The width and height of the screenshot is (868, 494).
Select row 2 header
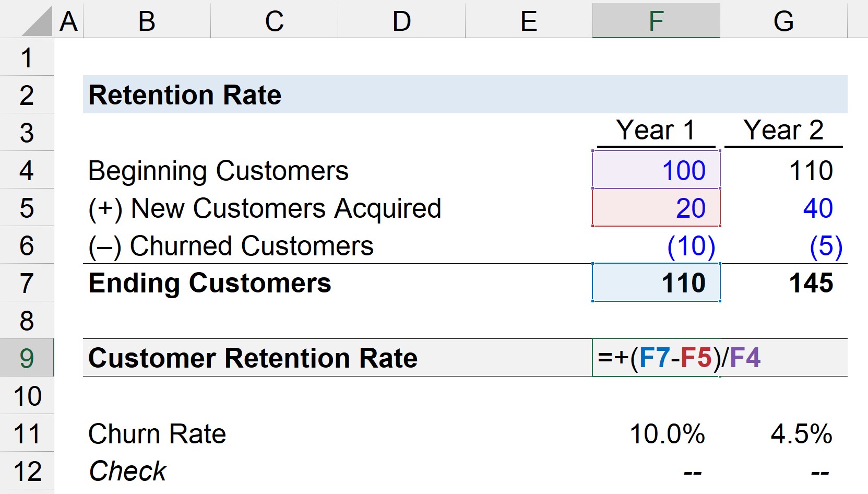coord(27,94)
